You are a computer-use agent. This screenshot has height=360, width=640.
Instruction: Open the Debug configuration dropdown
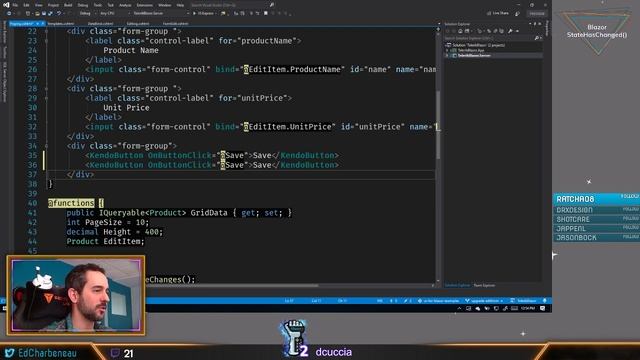click(87, 13)
